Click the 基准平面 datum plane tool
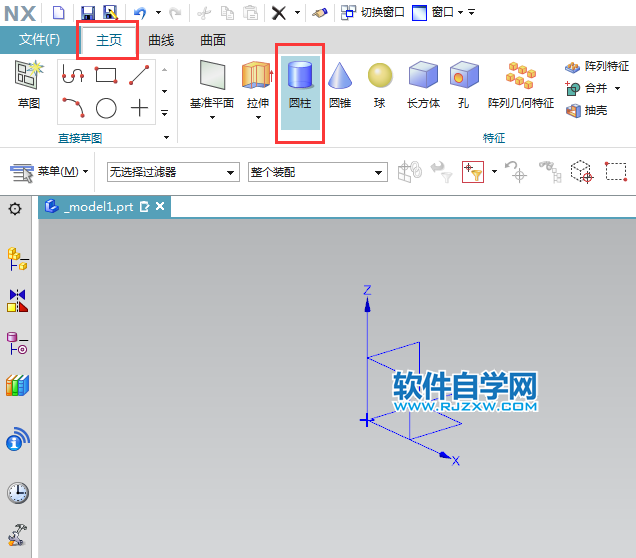Viewport: 636px width, 558px height. 212,84
